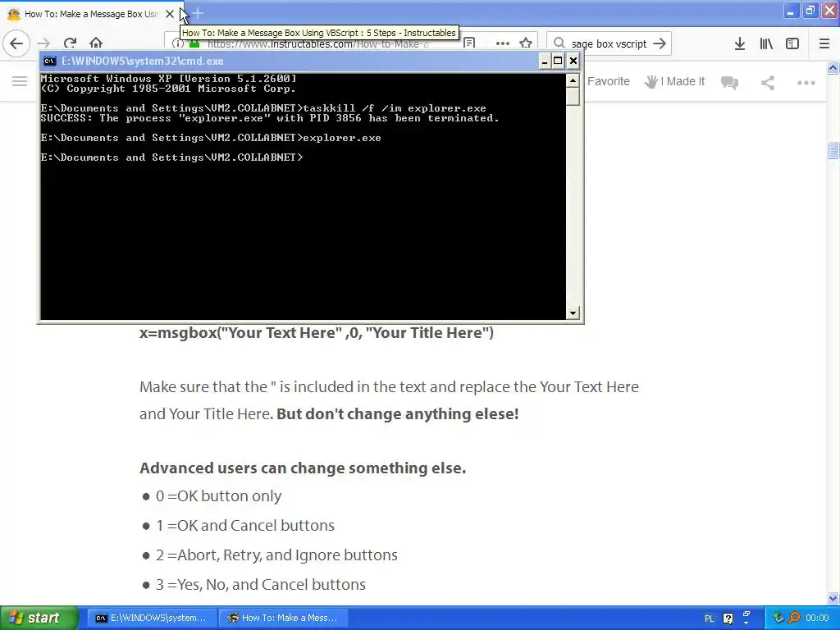The height and width of the screenshot is (630, 840).
Task: Open a new tab with plus button
Action: click(198, 13)
